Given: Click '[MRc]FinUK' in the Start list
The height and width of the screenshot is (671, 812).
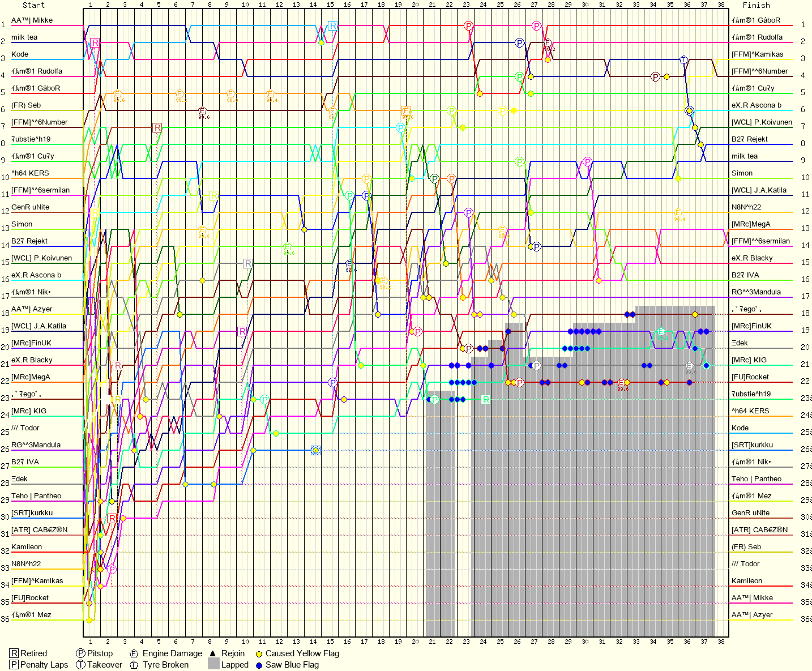Looking at the screenshot, I should [x=31, y=343].
